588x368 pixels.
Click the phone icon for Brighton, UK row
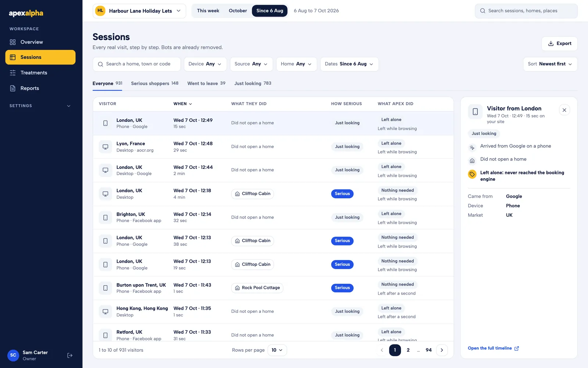click(x=105, y=217)
